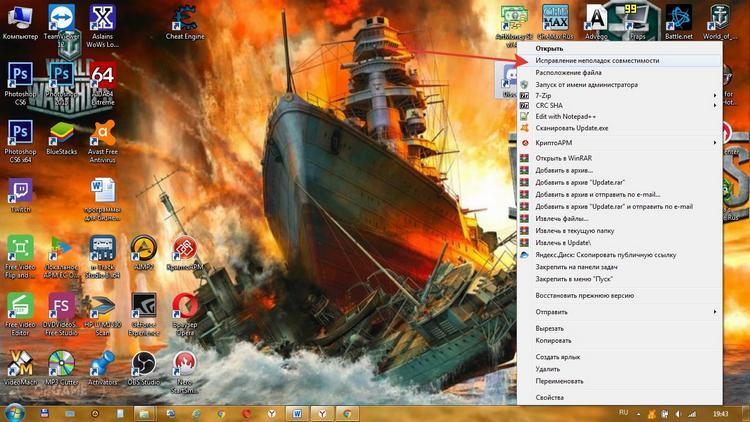Open the BlueStacks desktop icon
The width and height of the screenshot is (750, 422).
[x=61, y=139]
